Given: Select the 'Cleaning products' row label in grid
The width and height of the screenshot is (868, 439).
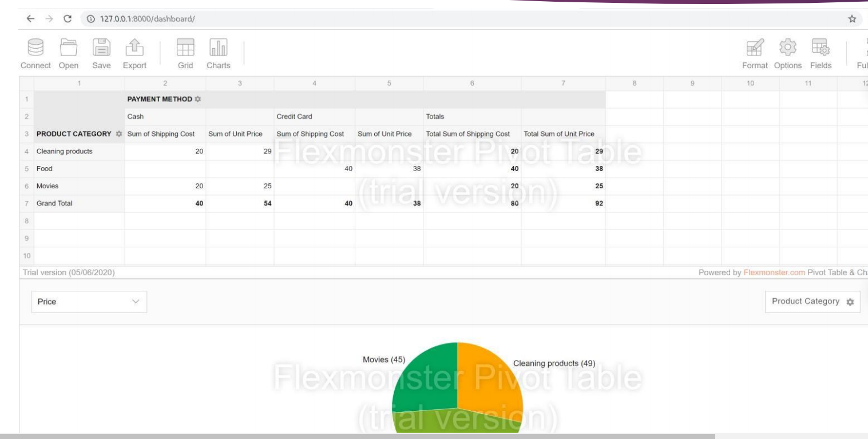Looking at the screenshot, I should [79, 152].
